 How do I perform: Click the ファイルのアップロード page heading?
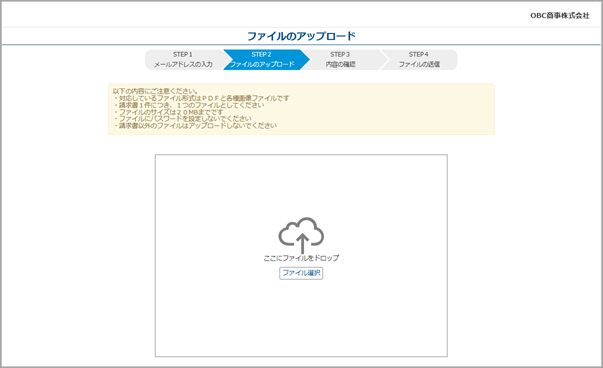[x=301, y=36]
